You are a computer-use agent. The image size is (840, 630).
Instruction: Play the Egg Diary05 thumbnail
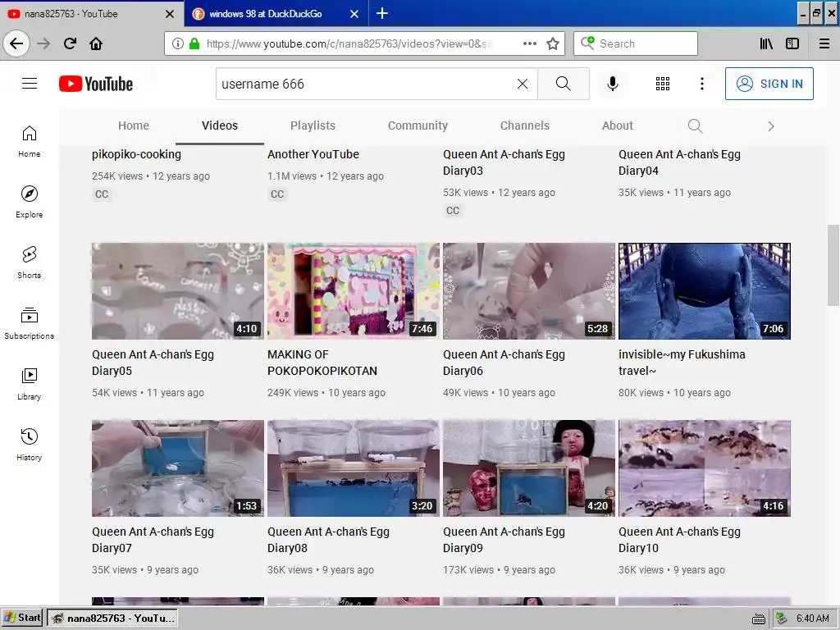coord(178,291)
